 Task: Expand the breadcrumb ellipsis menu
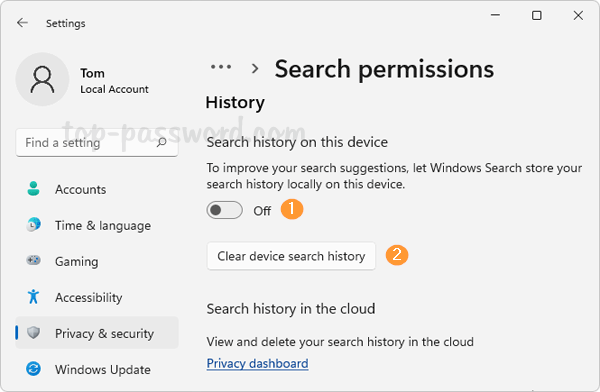(x=221, y=67)
